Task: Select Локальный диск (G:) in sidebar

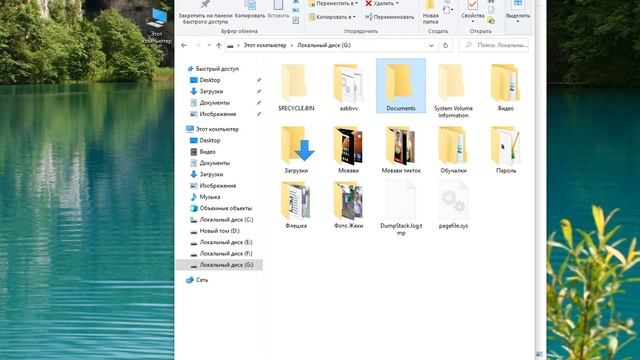Action: (x=219, y=265)
